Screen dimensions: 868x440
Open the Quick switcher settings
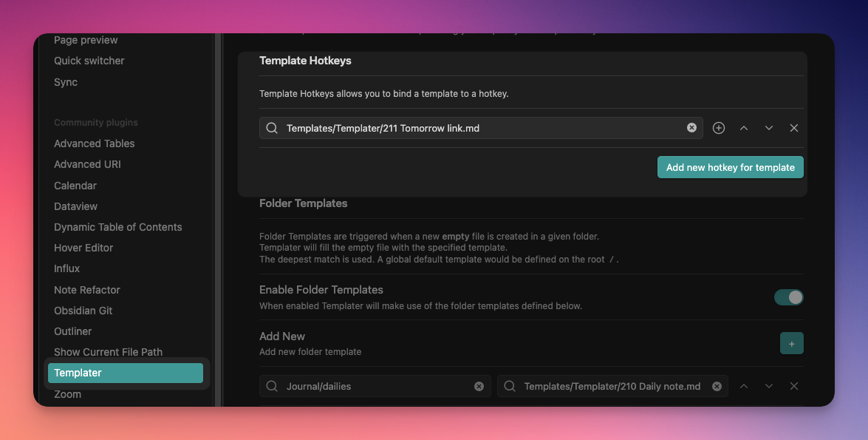pos(89,61)
